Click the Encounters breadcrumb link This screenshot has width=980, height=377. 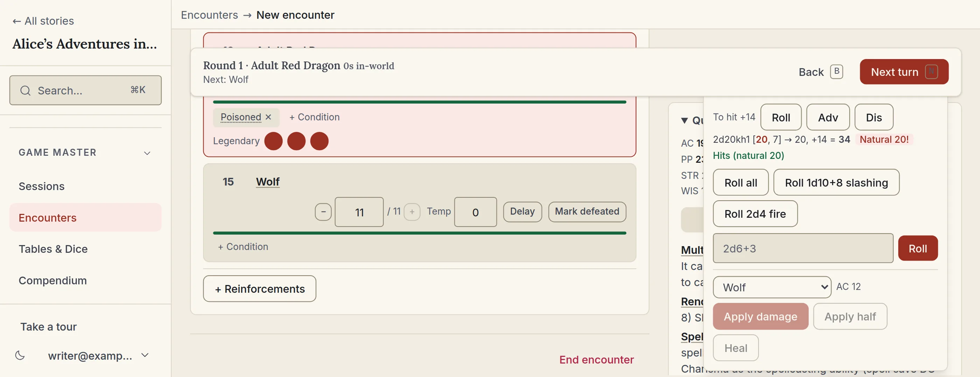(209, 15)
